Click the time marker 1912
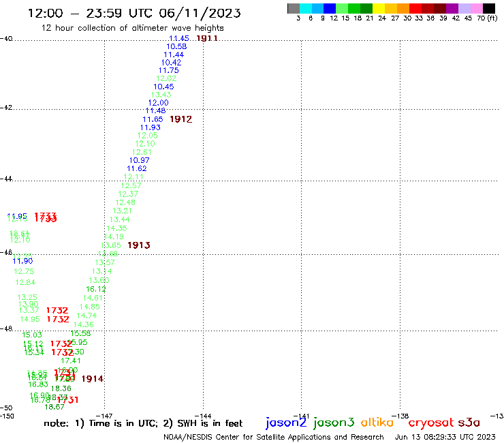Screen dimensions: 504x443 [180, 119]
